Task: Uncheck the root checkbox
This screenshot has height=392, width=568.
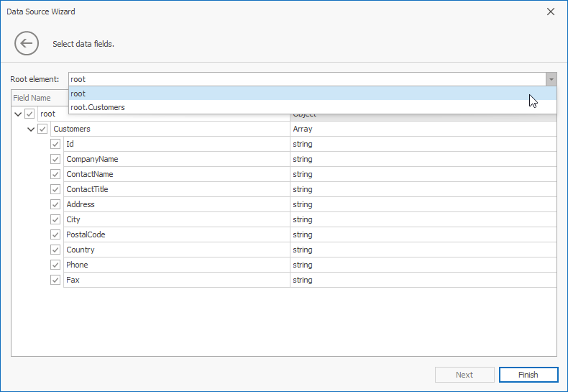Action: [29, 114]
